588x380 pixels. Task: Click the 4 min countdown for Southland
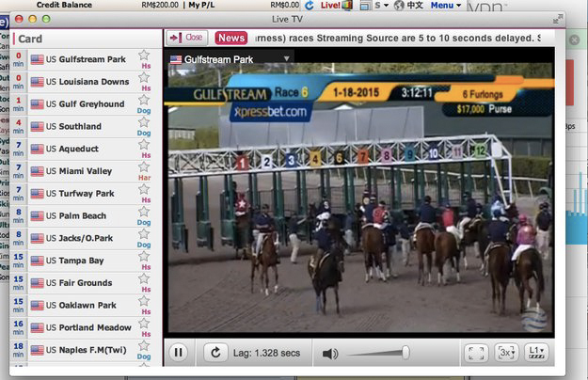coord(19,127)
